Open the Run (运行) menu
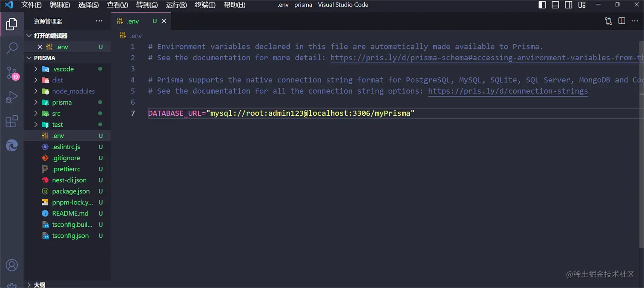The width and height of the screenshot is (644, 288). tap(176, 5)
